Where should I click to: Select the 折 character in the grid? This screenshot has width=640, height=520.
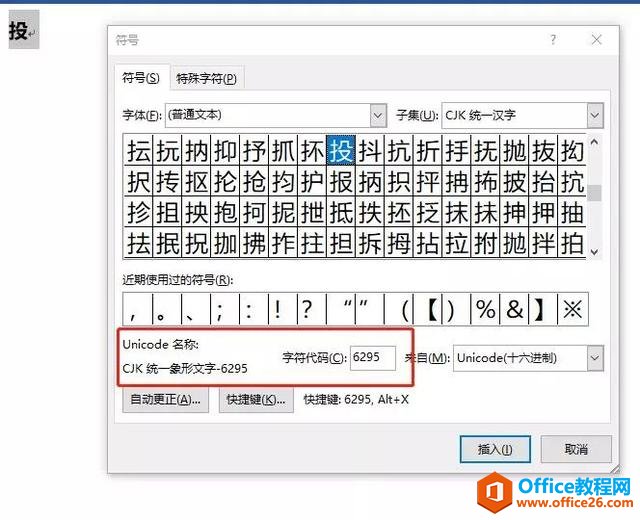point(428,151)
